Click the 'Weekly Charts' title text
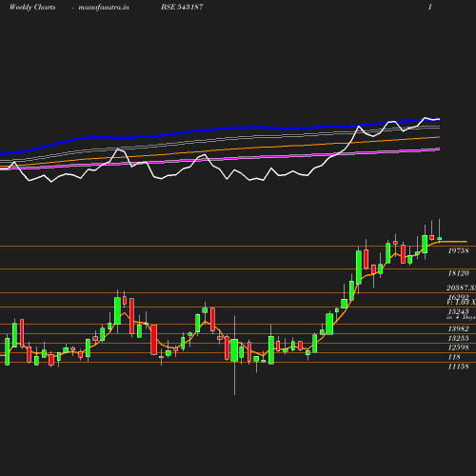This screenshot has width=476, height=476. coord(32,8)
